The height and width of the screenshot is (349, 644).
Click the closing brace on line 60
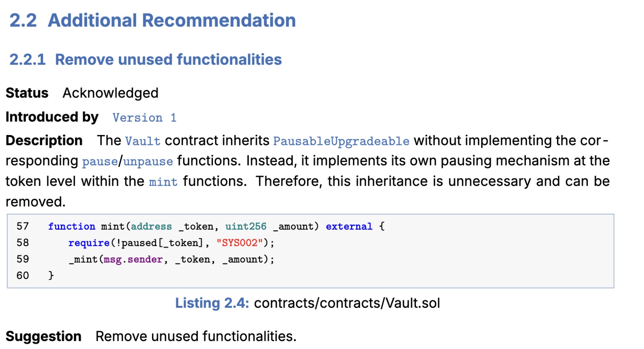[51, 275]
